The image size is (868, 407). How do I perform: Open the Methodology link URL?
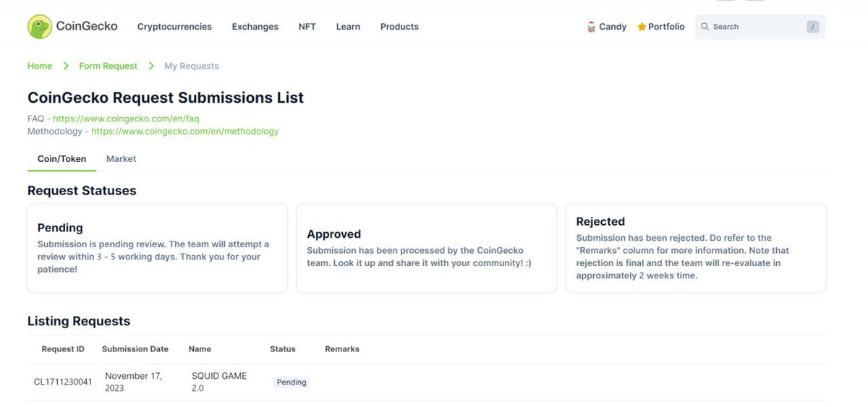pos(184,132)
